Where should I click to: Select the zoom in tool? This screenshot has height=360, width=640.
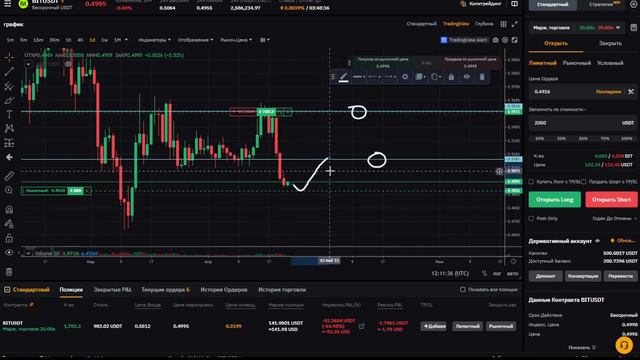coord(9,190)
